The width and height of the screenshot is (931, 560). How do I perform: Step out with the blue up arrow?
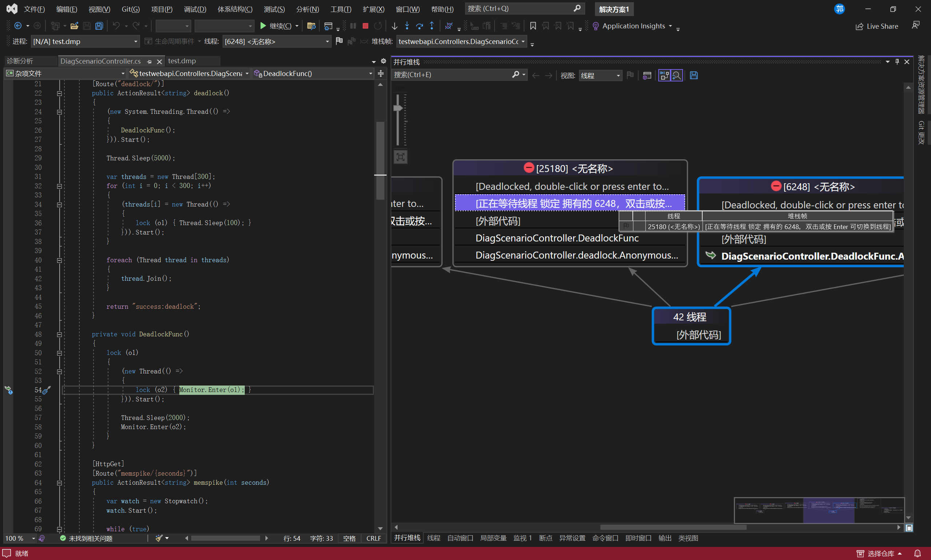(432, 26)
